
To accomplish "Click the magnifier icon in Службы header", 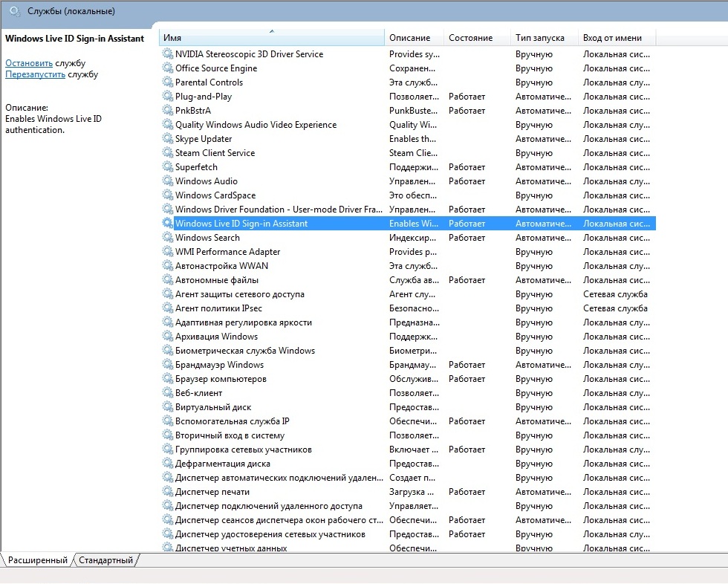I will 14,12.
